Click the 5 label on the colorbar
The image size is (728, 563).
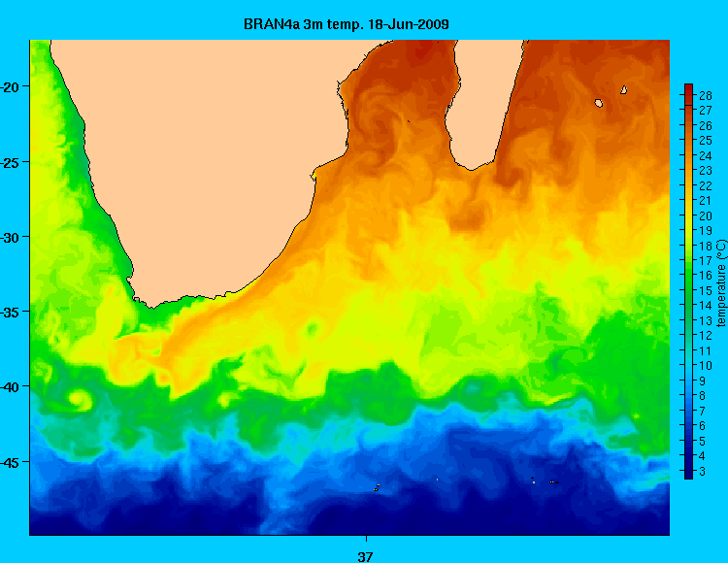tap(702, 441)
